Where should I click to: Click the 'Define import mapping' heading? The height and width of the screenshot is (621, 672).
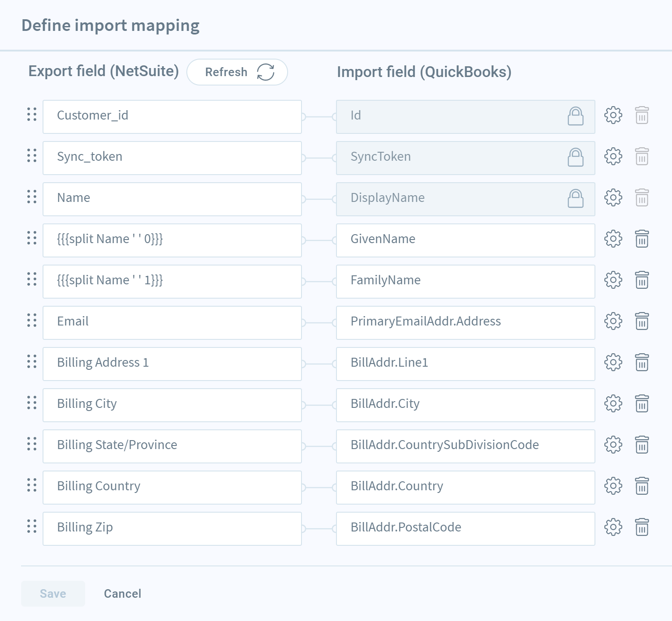point(111,26)
